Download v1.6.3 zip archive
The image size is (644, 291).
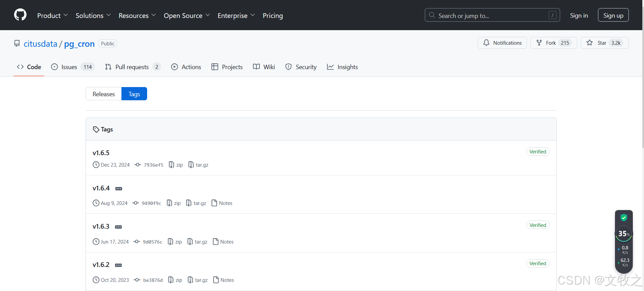coord(175,242)
